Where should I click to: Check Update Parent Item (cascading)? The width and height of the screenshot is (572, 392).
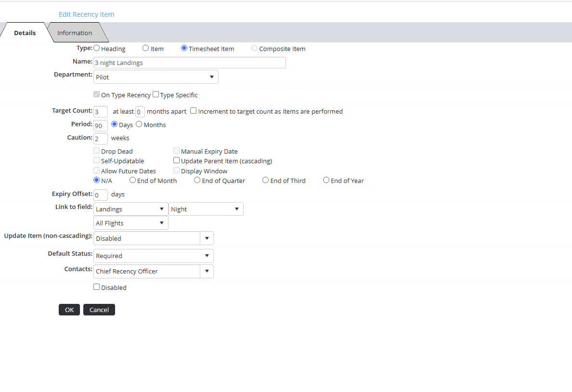(177, 160)
